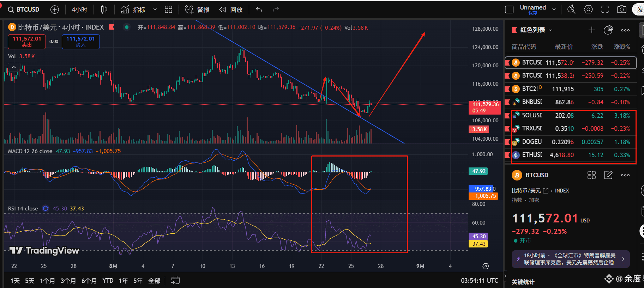Set the date range to 1年

click(123, 281)
